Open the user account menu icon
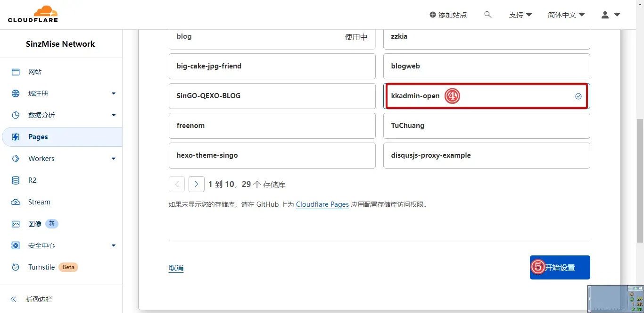This screenshot has width=644, height=313. point(605,15)
